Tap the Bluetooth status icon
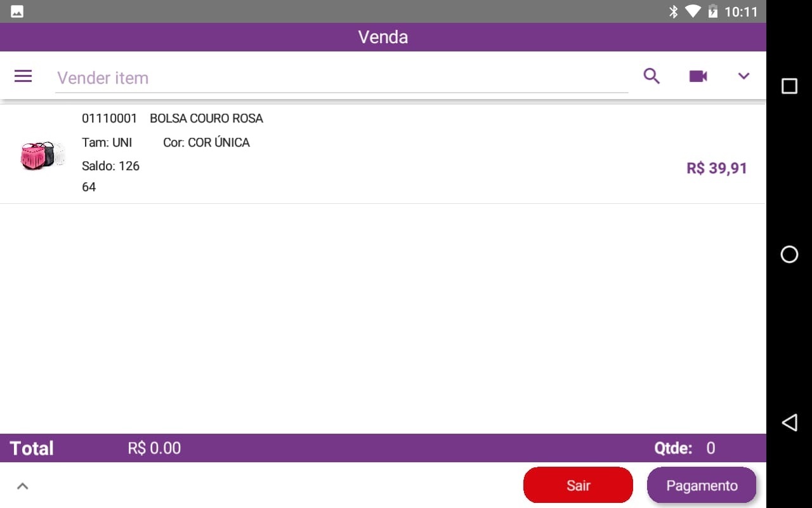Viewport: 812px width, 508px height. (674, 11)
